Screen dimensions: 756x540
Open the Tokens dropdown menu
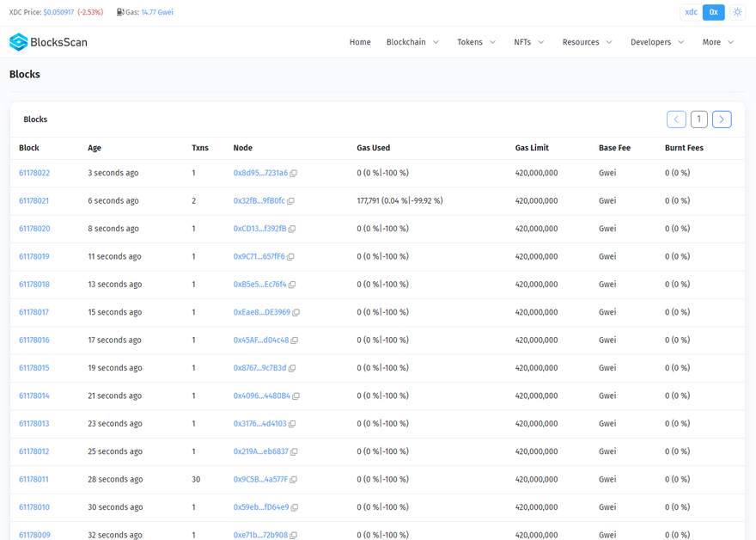click(476, 42)
